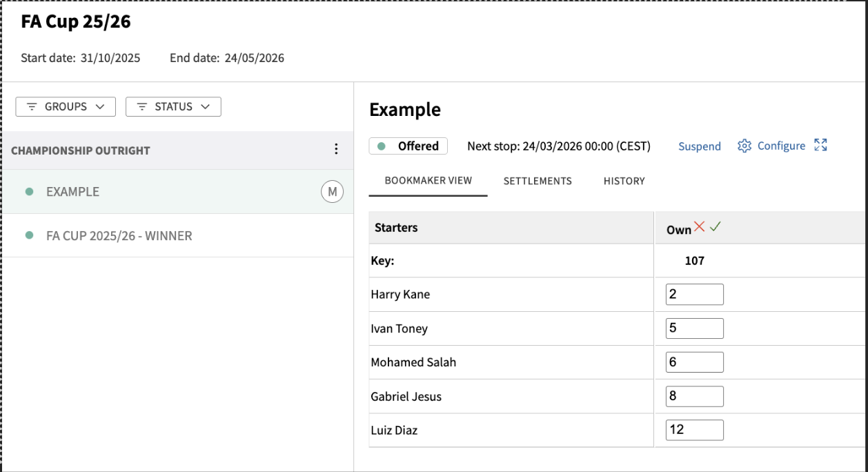868x472 pixels.
Task: Switch to the Settlements tab
Action: (537, 181)
